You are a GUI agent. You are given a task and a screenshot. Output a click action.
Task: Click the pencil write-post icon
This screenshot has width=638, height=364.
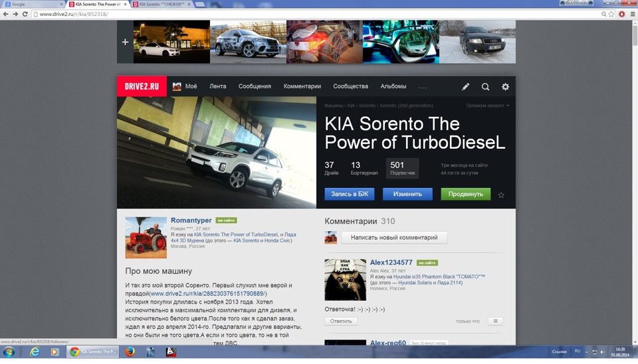(465, 86)
